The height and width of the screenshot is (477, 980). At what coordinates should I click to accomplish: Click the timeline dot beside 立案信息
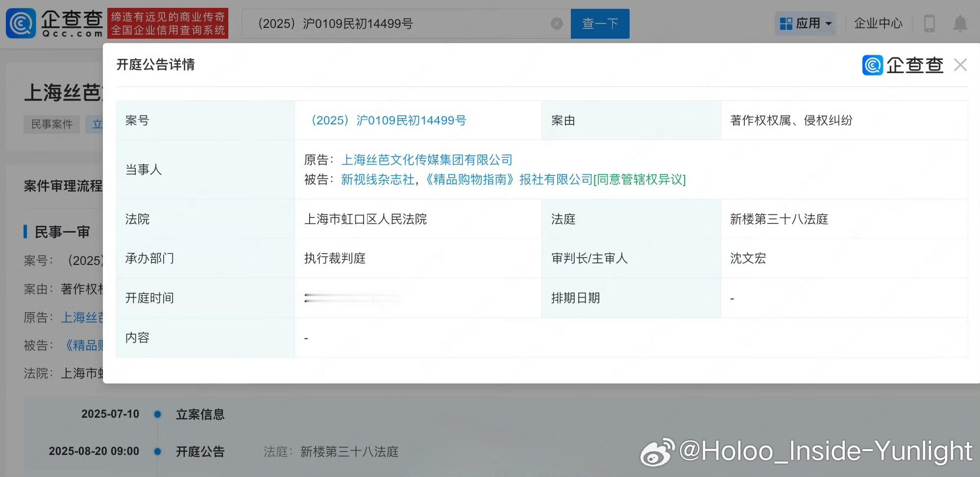click(157, 414)
